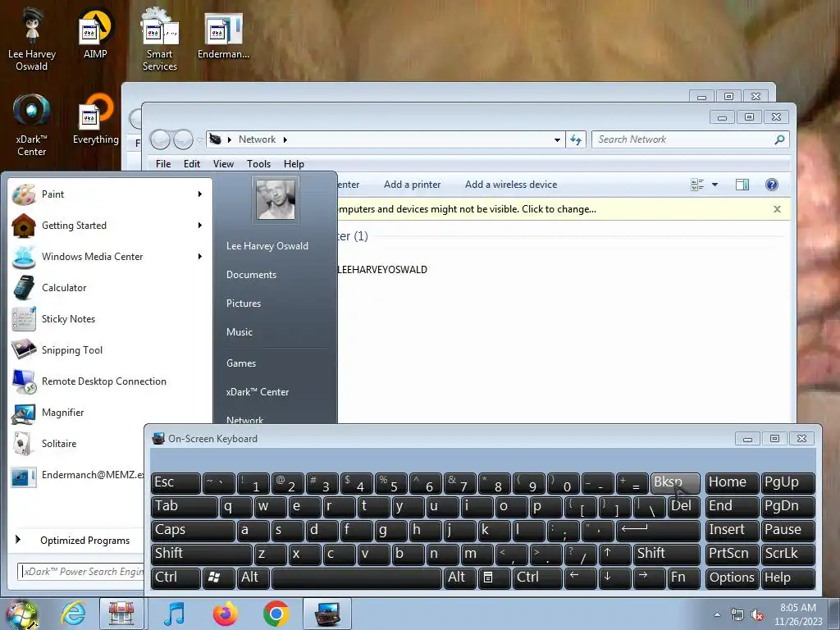Screen dimensions: 840x630
Task: Show hidden icons in the system tray
Action: point(717,615)
